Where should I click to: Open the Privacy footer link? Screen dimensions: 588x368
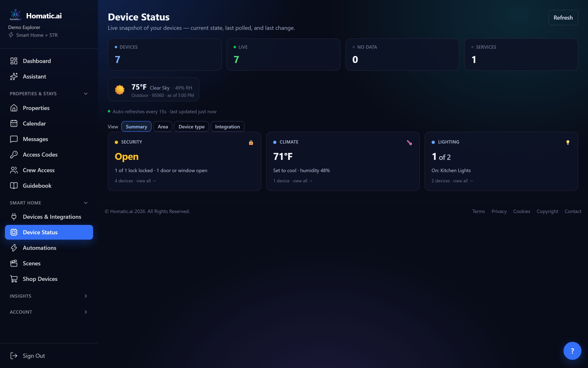(499, 211)
